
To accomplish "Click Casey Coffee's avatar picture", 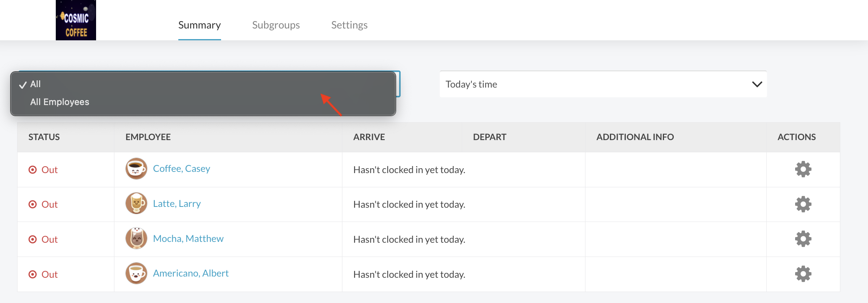I will (x=136, y=169).
